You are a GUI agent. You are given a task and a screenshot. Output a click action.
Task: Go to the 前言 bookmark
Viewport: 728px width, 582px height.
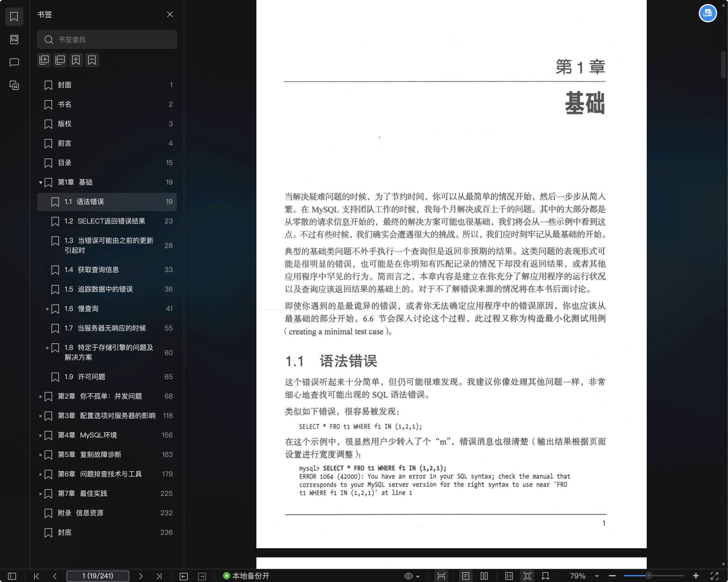pos(107,143)
